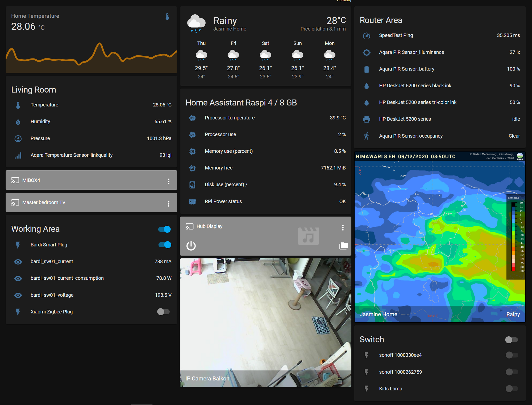Toggle the Bardi Smart Plug switch off
This screenshot has width=532, height=405.
click(x=165, y=245)
